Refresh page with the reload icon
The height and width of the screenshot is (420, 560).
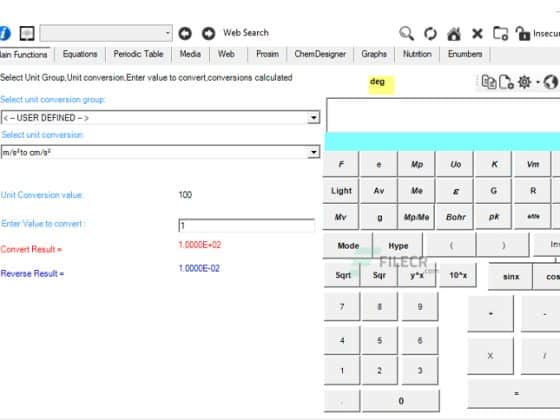click(430, 34)
